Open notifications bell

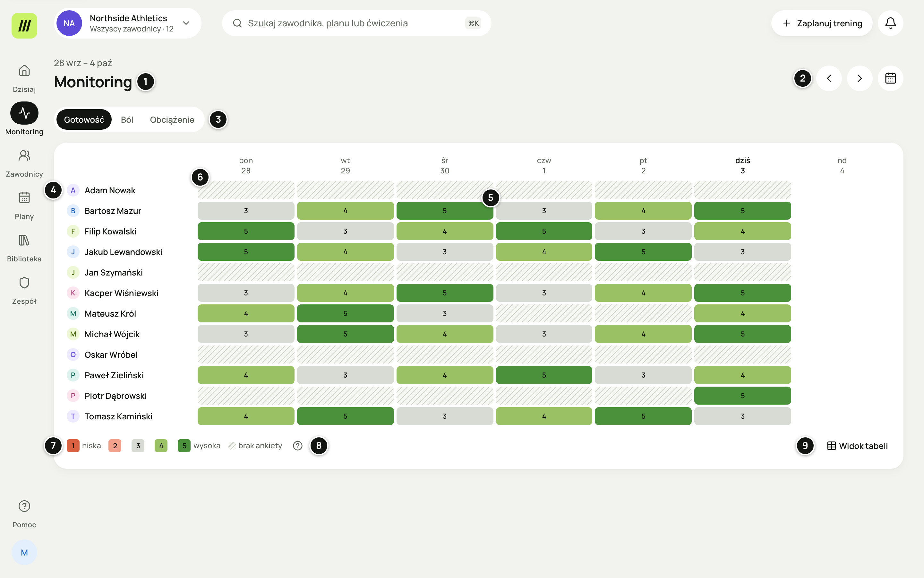[890, 23]
